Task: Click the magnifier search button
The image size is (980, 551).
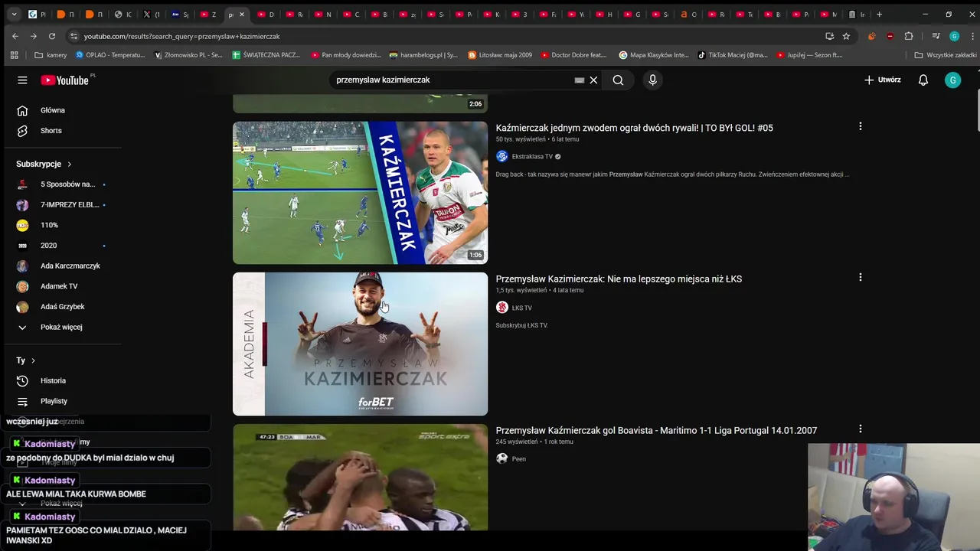Action: click(x=618, y=80)
